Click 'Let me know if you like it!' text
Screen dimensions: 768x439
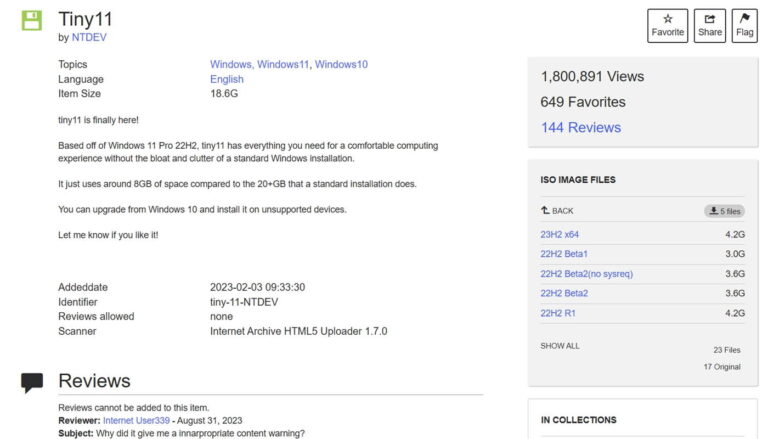(x=108, y=235)
